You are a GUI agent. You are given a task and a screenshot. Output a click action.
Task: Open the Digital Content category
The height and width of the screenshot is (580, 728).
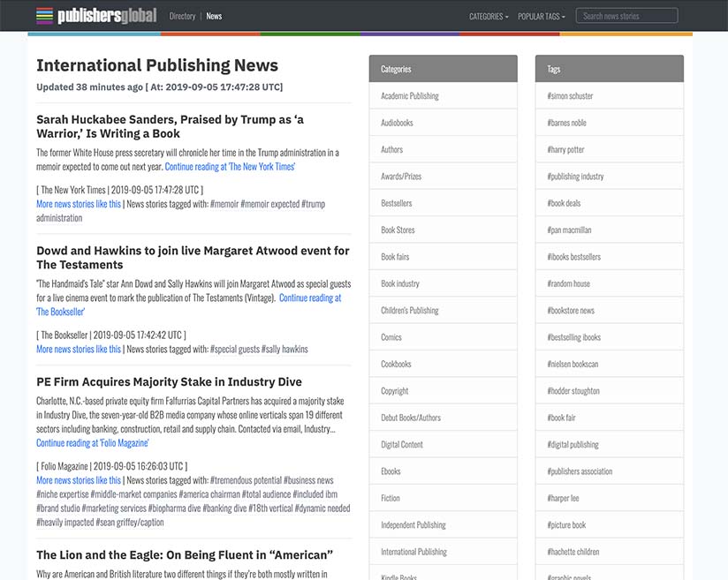(443, 445)
